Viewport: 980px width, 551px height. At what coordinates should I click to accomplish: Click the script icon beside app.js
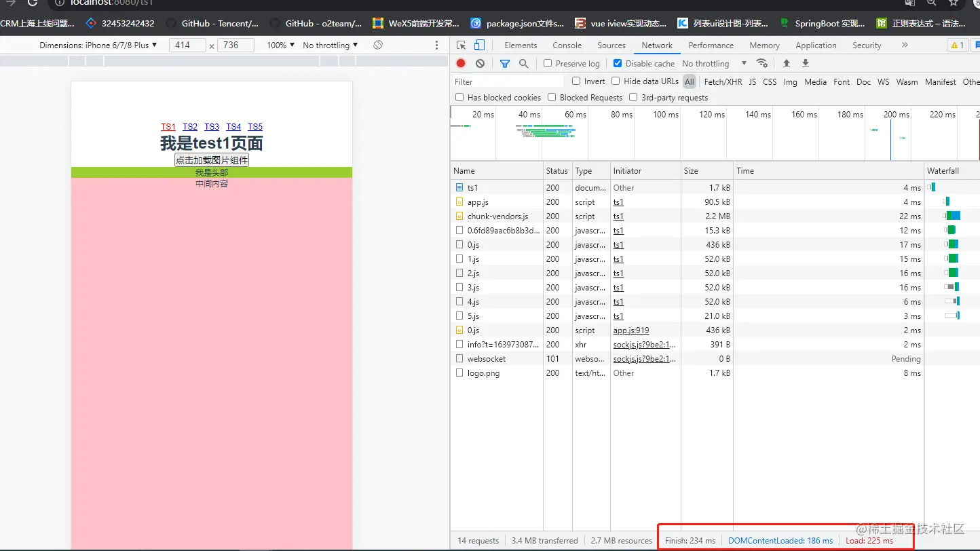[459, 202]
